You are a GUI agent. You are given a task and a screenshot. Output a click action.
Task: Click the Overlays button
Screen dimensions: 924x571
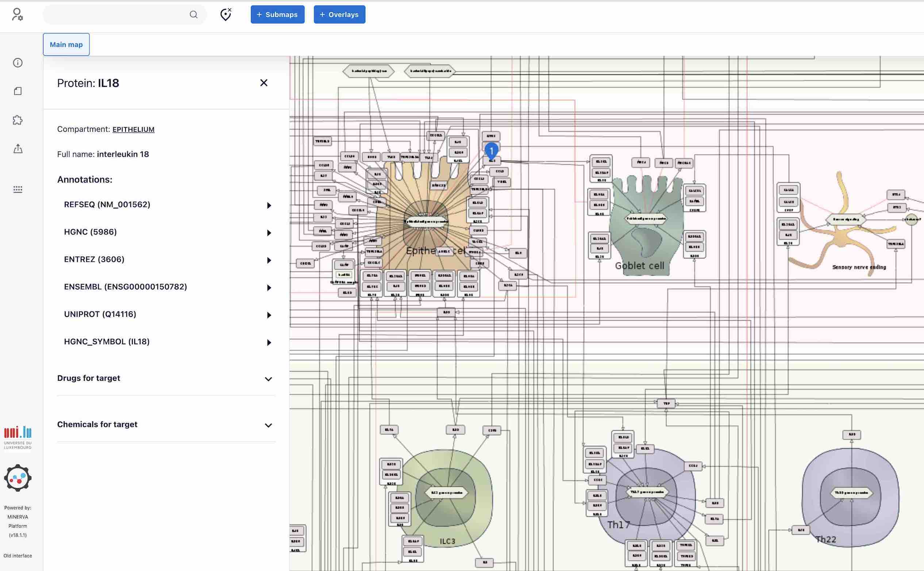(339, 14)
